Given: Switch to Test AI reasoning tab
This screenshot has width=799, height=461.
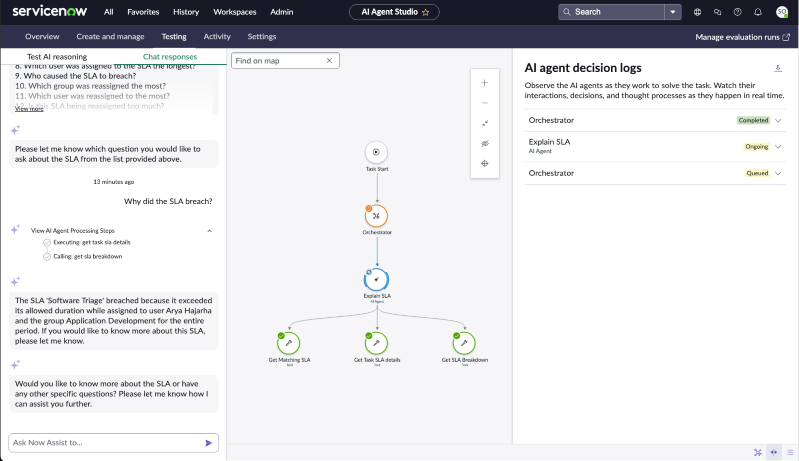Looking at the screenshot, I should pyautogui.click(x=57, y=57).
